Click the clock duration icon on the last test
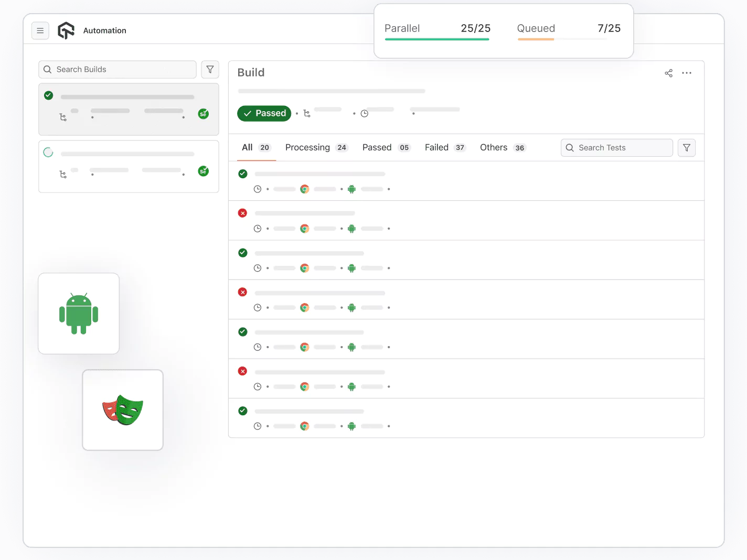747x560 pixels. [258, 426]
